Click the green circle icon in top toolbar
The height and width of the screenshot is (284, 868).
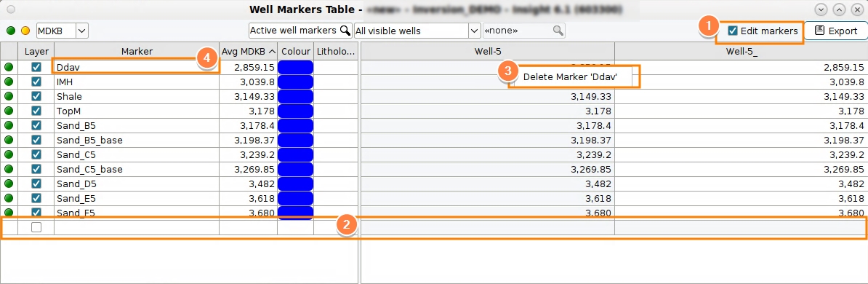(x=11, y=31)
